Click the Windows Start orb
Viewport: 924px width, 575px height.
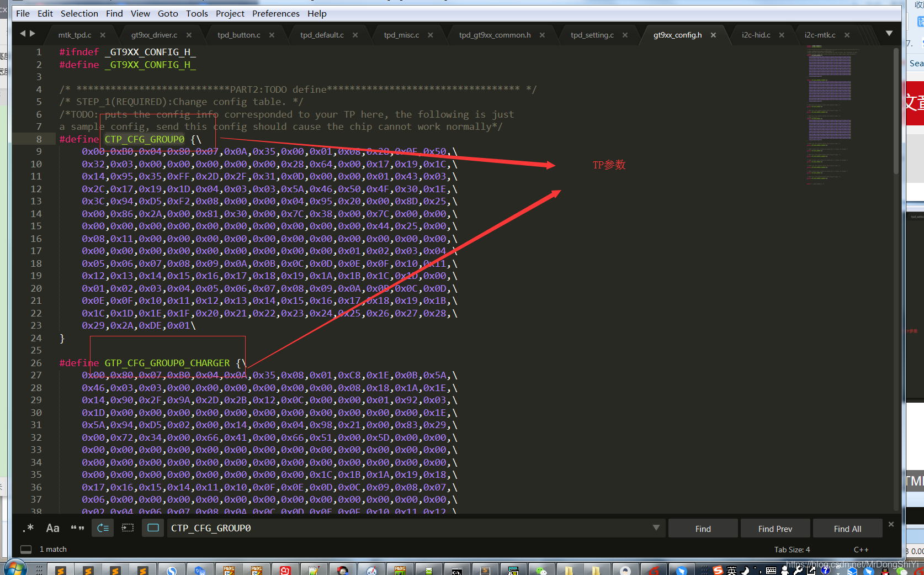click(14, 568)
